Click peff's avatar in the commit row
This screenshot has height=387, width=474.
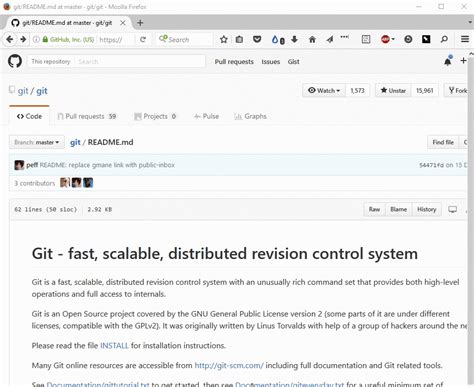19,165
